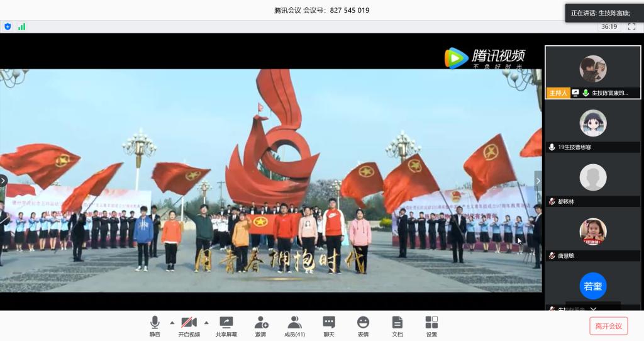Open the 文档 documents panel
The height and width of the screenshot is (341, 644).
(x=397, y=326)
